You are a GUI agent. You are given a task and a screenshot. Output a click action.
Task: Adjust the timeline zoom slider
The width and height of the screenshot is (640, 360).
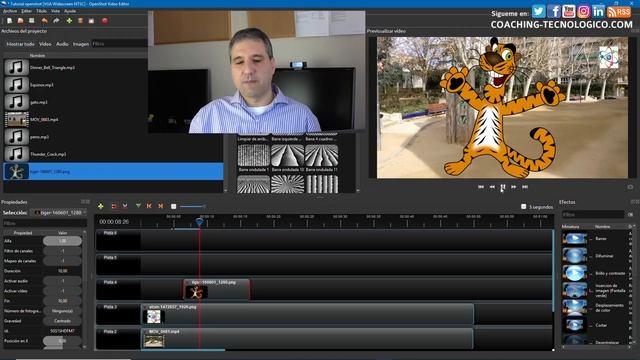click(193, 207)
